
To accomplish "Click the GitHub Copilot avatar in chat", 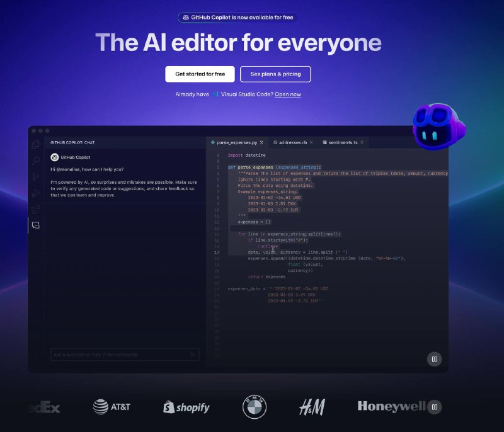I will pos(55,157).
